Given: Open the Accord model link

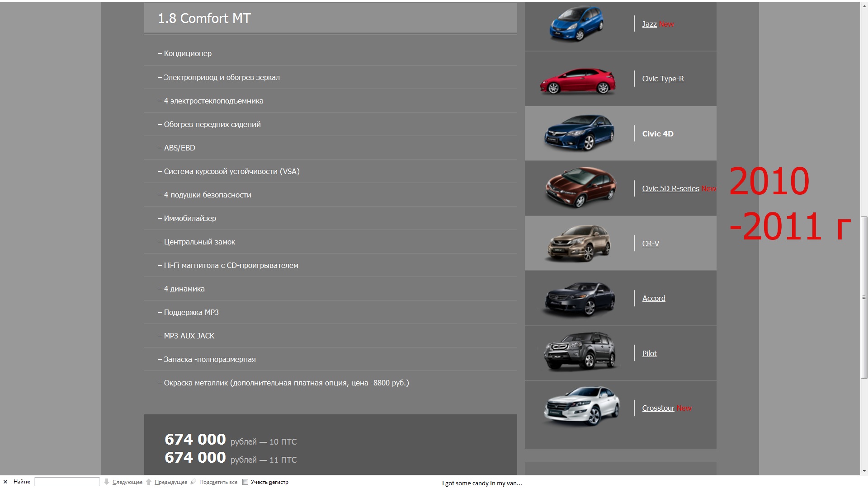Looking at the screenshot, I should click(x=654, y=298).
